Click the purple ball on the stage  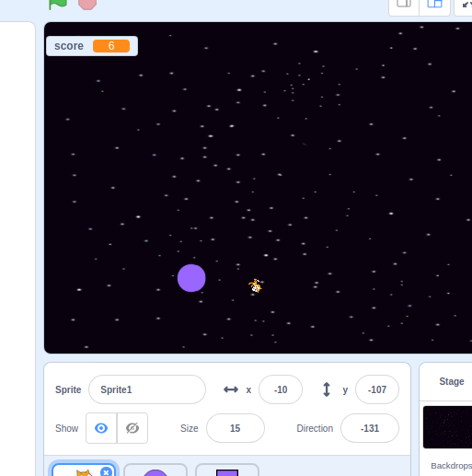pos(191,278)
